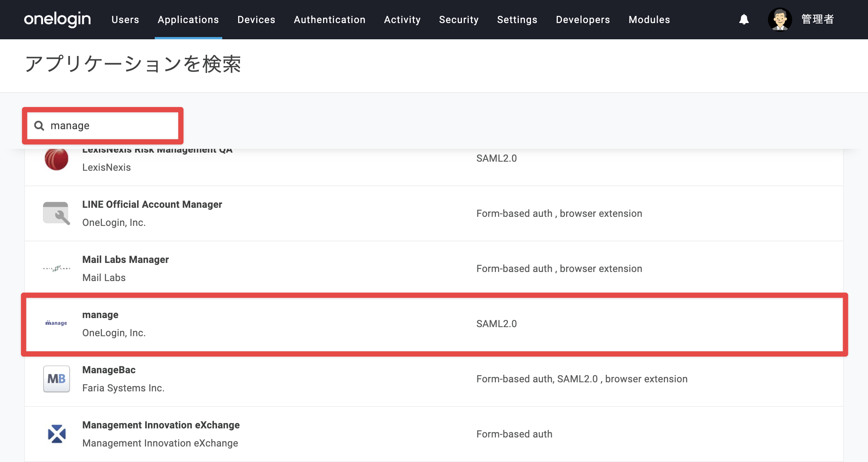
Task: Open the notifications bell
Action: [x=744, y=19]
